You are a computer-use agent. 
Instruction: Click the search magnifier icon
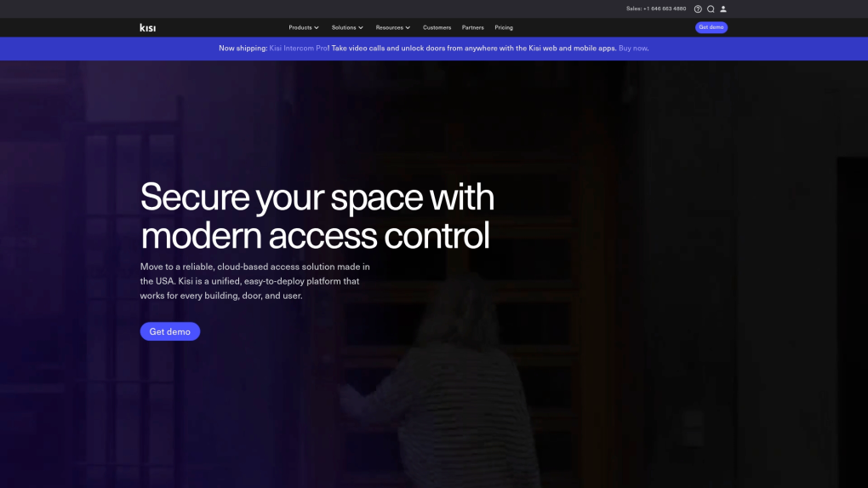[x=711, y=9]
